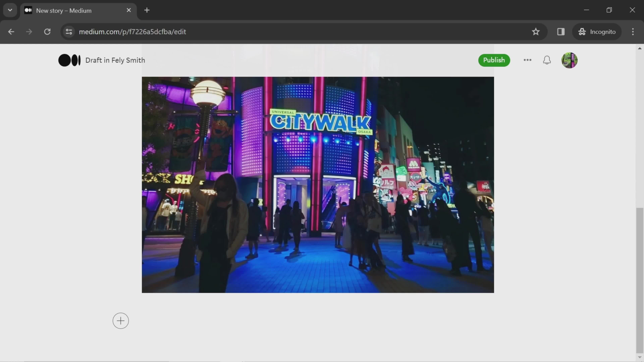
Task: Bookmark this page with the star
Action: (x=535, y=32)
